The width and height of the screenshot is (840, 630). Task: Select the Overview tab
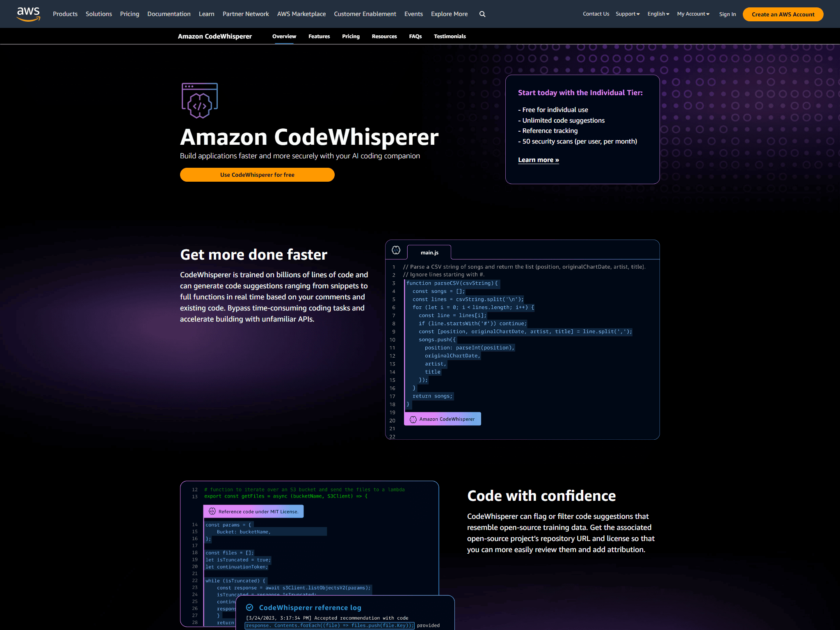pos(284,37)
